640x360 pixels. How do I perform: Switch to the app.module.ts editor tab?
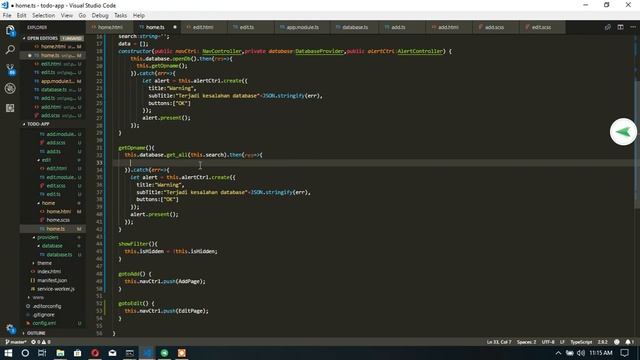click(x=302, y=27)
